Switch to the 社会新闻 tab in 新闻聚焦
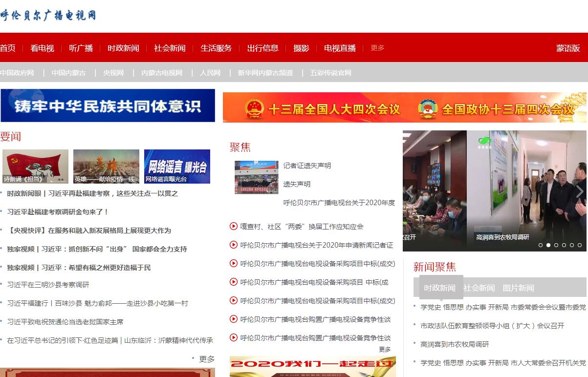 click(479, 288)
